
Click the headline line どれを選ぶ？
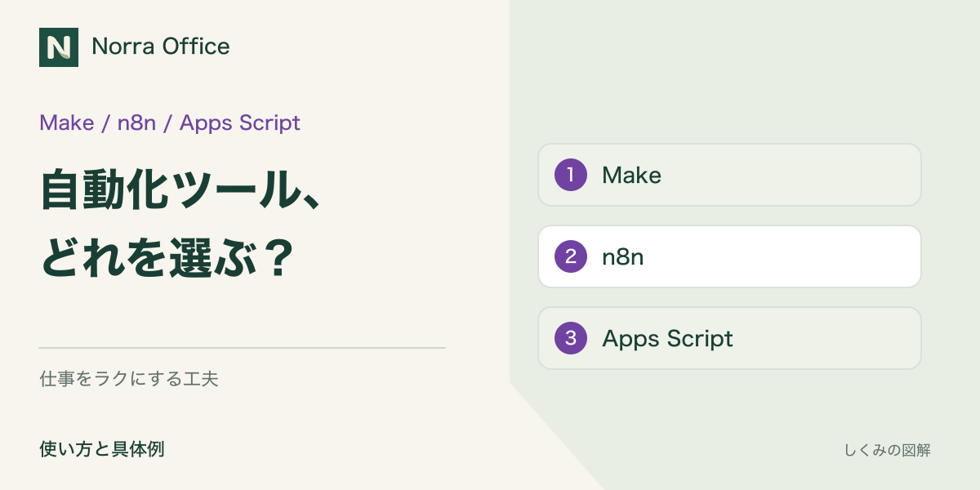pyautogui.click(x=167, y=258)
